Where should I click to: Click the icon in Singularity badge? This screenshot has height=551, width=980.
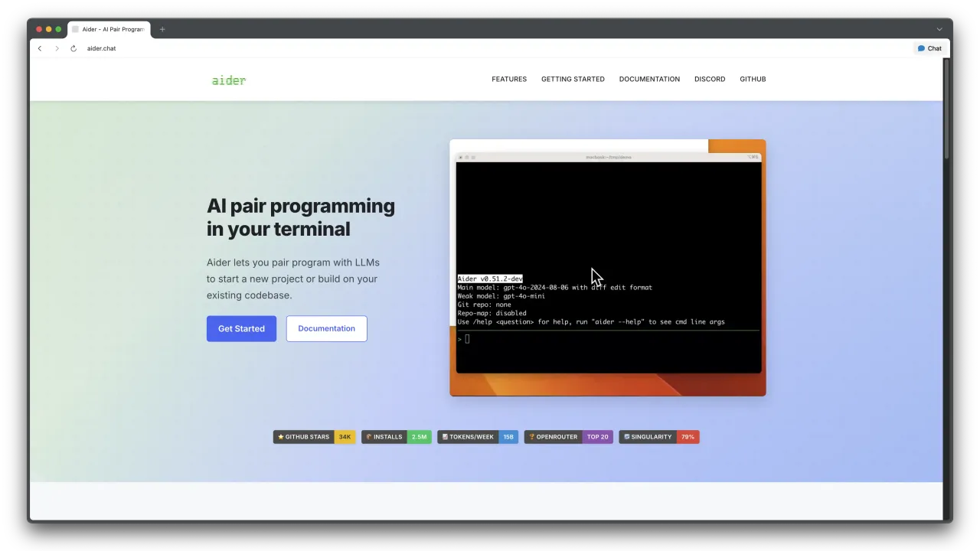point(627,437)
